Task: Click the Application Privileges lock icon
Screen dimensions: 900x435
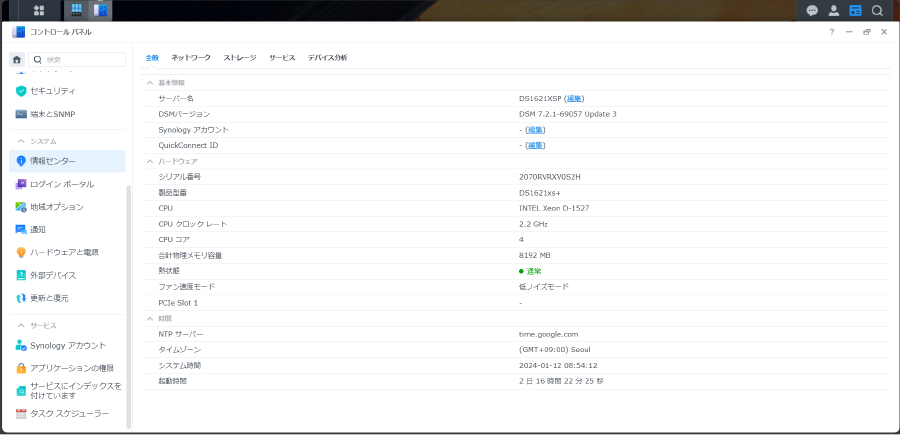Action: click(21, 368)
